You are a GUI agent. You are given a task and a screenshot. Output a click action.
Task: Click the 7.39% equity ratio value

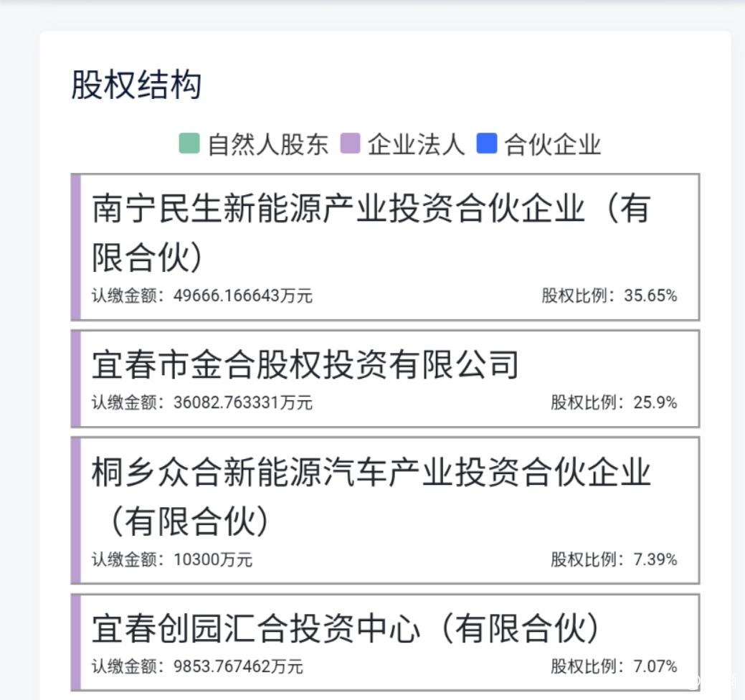point(655,559)
